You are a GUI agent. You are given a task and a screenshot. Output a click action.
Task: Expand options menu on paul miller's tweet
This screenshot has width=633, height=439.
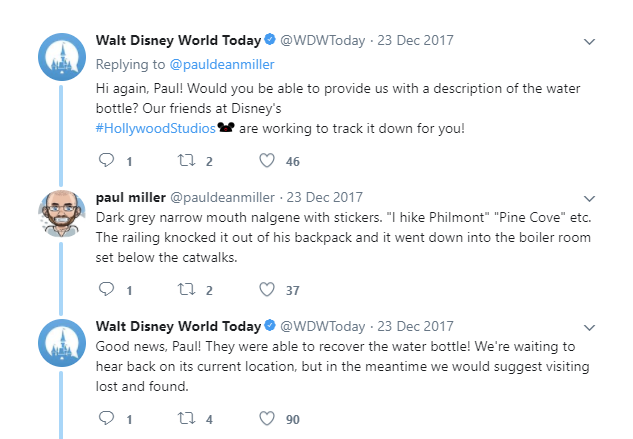tap(590, 198)
